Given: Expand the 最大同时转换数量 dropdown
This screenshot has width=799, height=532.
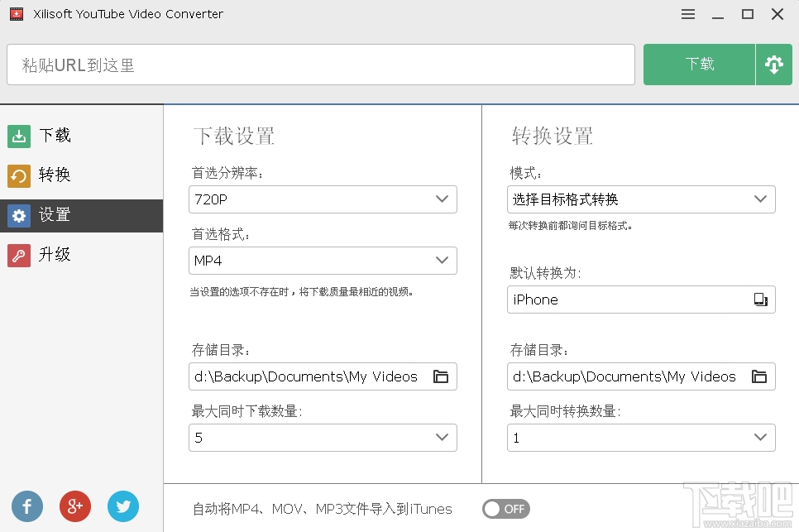Looking at the screenshot, I should pyautogui.click(x=641, y=438).
